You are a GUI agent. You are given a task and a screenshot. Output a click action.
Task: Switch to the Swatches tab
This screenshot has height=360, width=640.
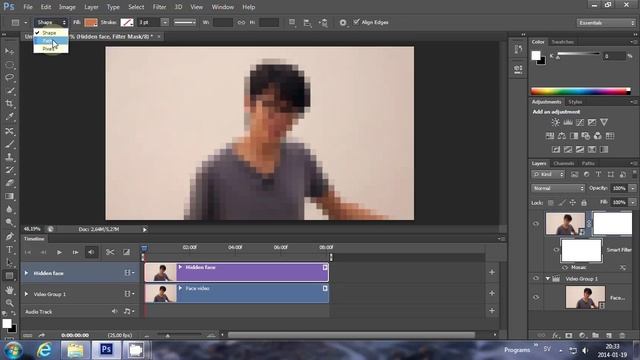562,42
